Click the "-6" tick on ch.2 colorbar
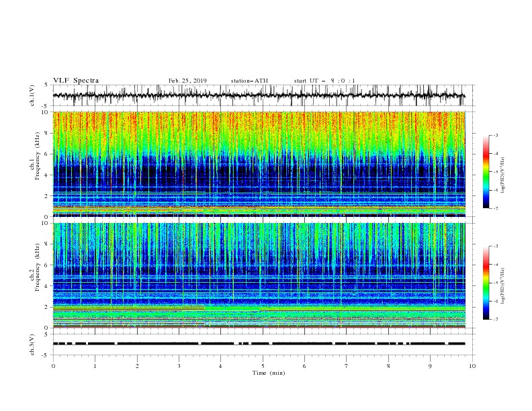Image resolution: width=532 pixels, height=411 pixels. click(x=495, y=301)
